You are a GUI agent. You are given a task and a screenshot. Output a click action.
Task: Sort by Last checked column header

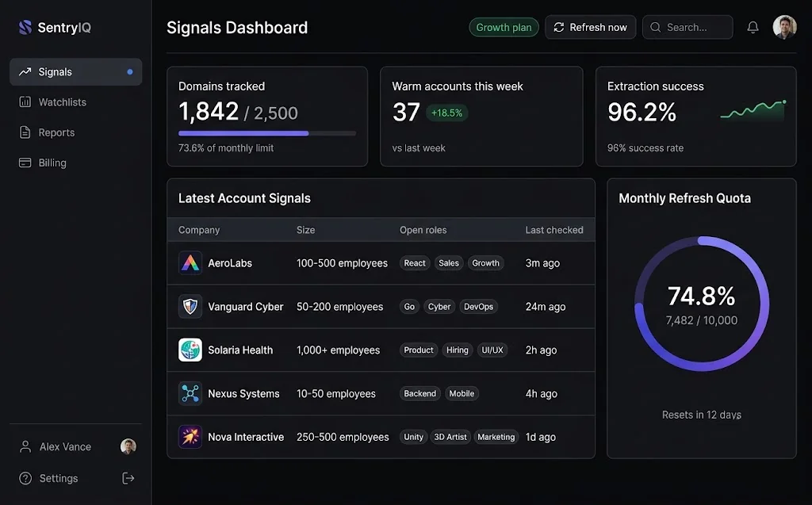(554, 230)
